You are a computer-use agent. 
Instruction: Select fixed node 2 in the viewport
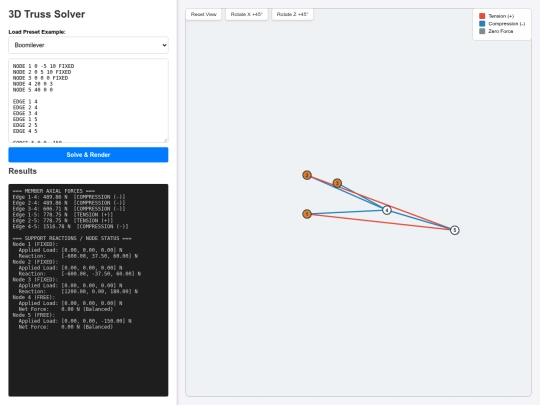tap(307, 175)
